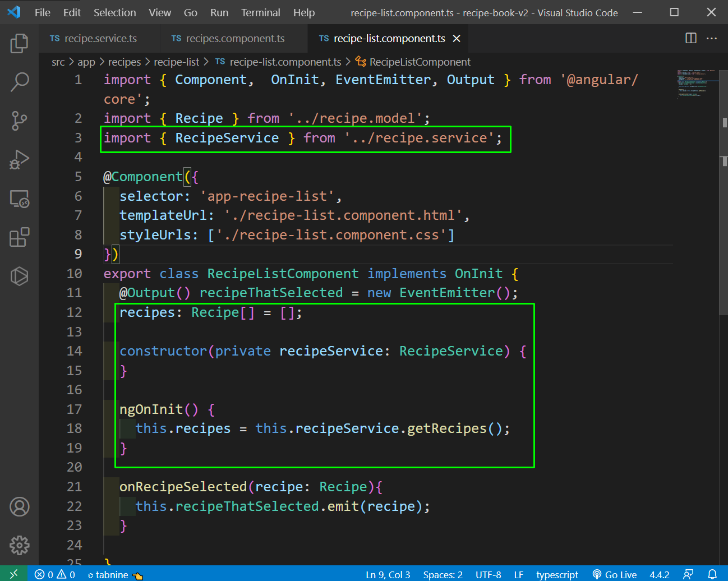Select language mode typescript in status bar
728x581 pixels.
557,575
